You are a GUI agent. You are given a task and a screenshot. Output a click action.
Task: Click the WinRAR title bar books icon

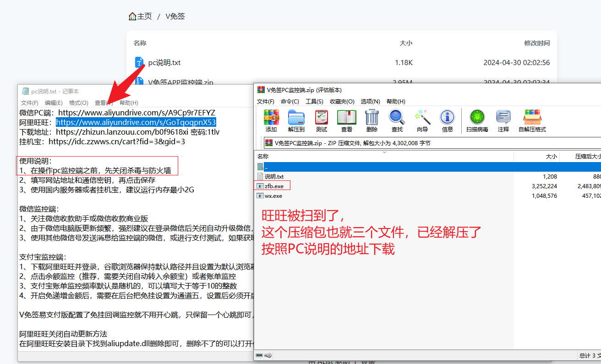261,90
